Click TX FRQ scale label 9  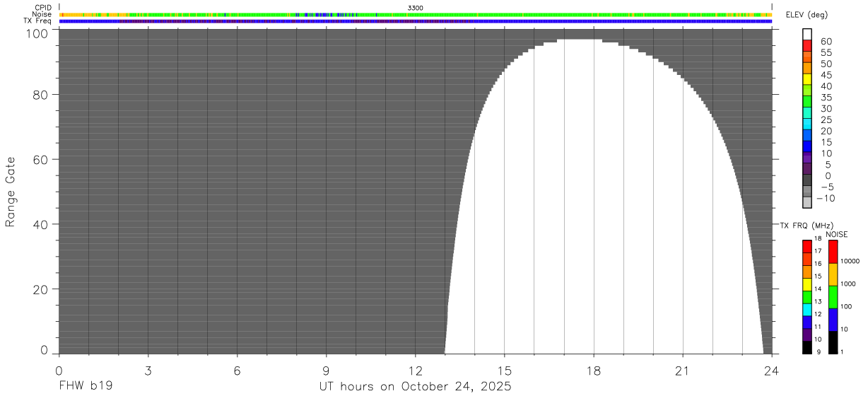(817, 351)
